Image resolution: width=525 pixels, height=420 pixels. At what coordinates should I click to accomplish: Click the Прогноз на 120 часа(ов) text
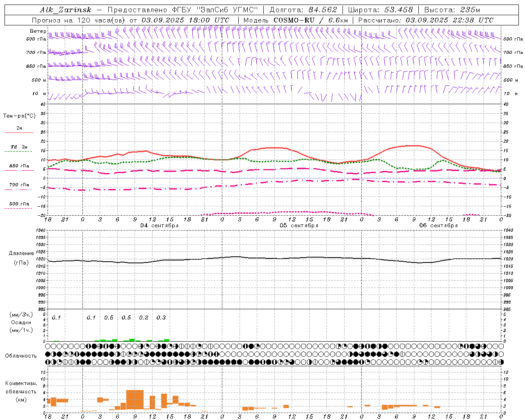79,20
